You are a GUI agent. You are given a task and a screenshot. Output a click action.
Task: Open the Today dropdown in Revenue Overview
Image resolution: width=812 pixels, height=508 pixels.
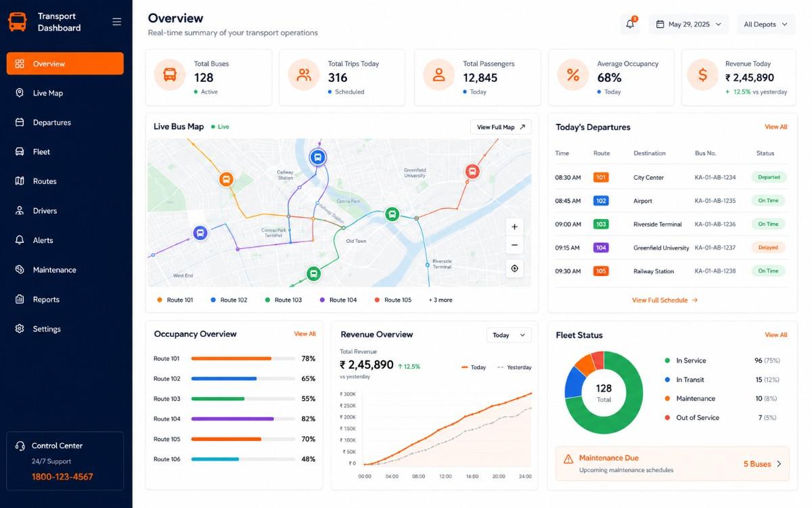pyautogui.click(x=509, y=335)
